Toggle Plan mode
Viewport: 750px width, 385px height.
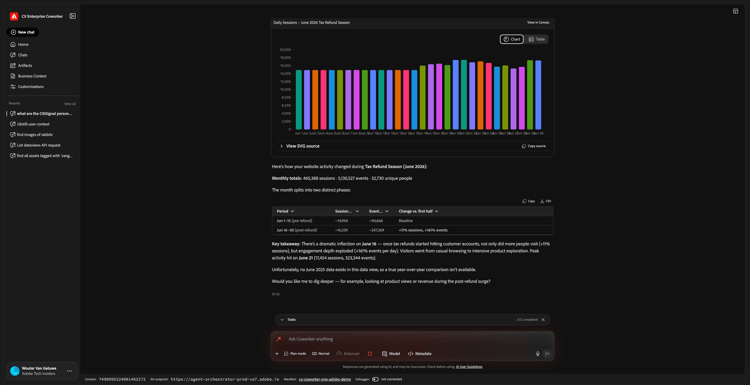tap(295, 354)
